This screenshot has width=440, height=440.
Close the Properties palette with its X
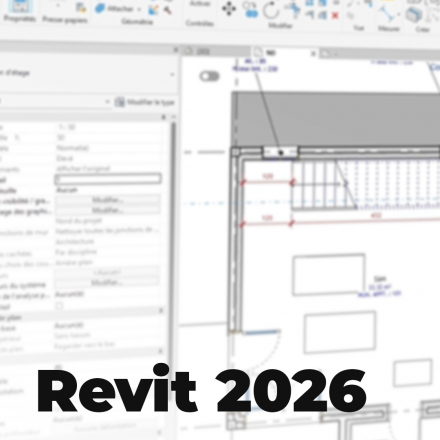tap(176, 50)
